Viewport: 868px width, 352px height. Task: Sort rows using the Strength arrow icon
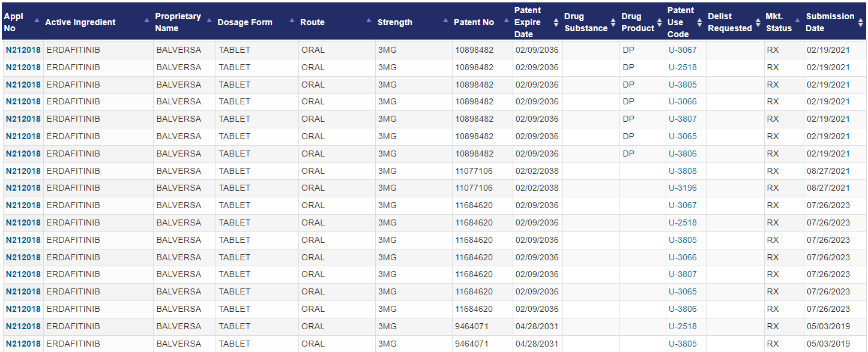[x=446, y=20]
